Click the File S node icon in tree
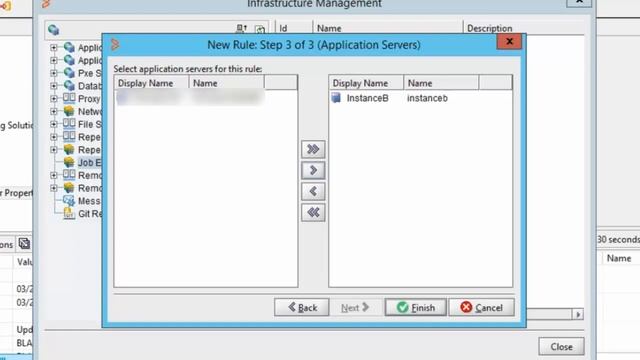The width and height of the screenshot is (640, 360). pos(69,124)
